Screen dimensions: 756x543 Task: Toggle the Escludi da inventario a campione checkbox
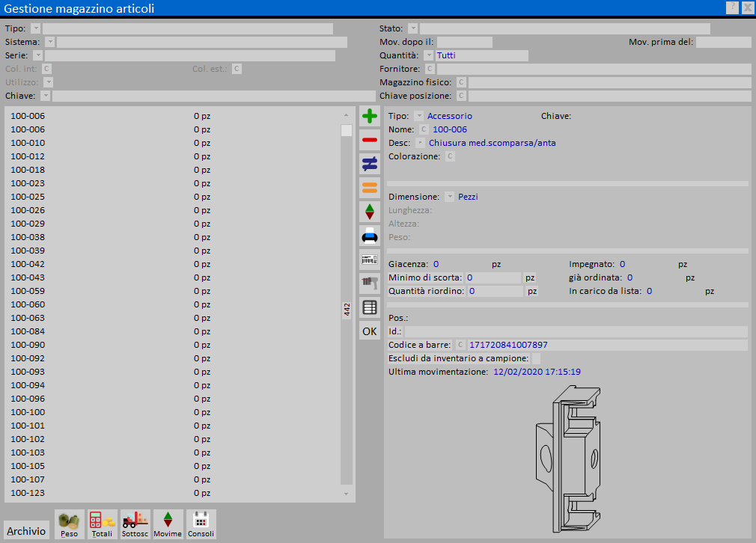click(535, 358)
